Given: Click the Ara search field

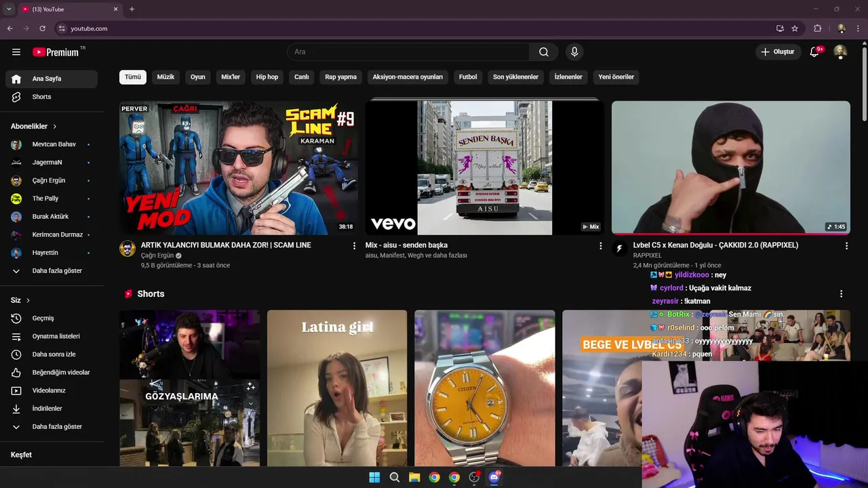Looking at the screenshot, I should pyautogui.click(x=408, y=52).
